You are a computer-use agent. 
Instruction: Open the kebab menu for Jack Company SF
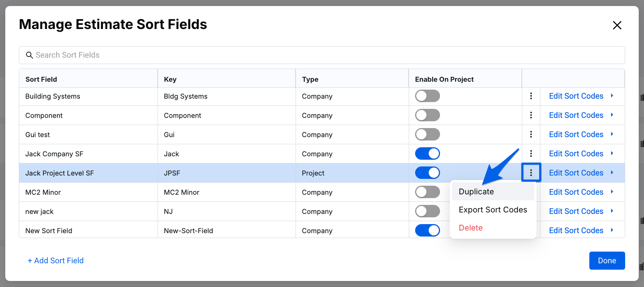pos(531,154)
